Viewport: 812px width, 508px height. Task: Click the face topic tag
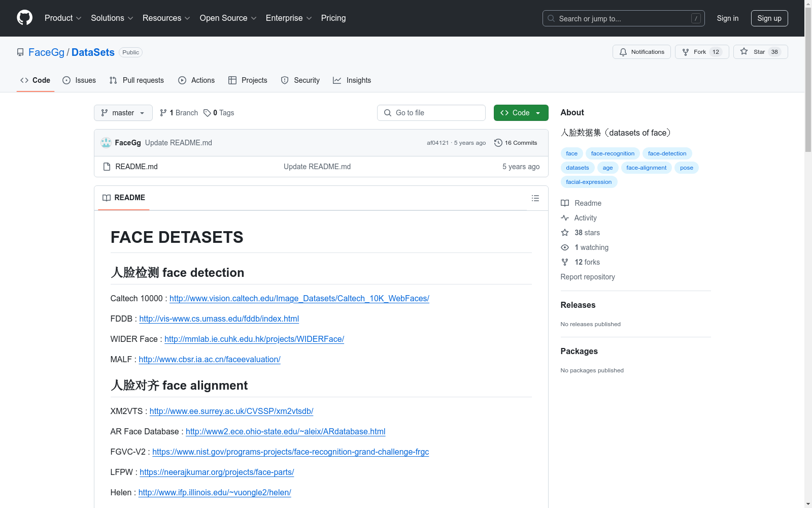pos(572,153)
